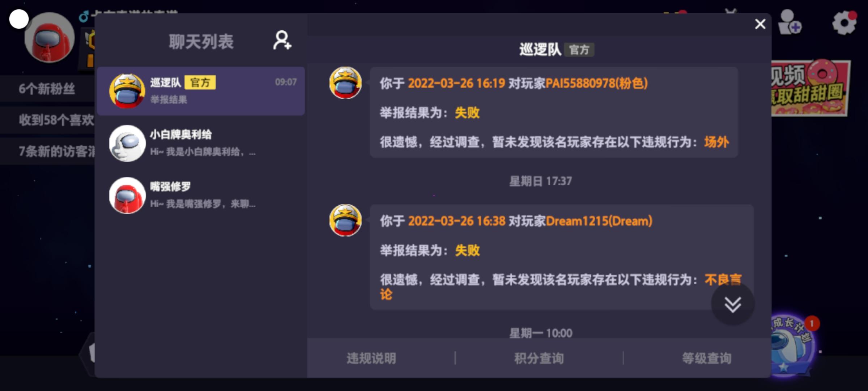The height and width of the screenshot is (391, 868).
Task: View the 6个新粉丝 notification
Action: [x=47, y=89]
